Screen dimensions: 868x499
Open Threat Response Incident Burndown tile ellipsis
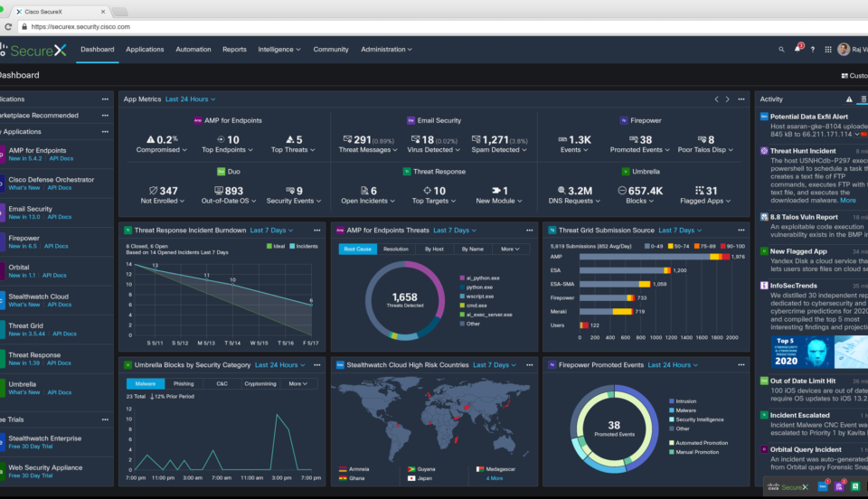click(x=317, y=231)
